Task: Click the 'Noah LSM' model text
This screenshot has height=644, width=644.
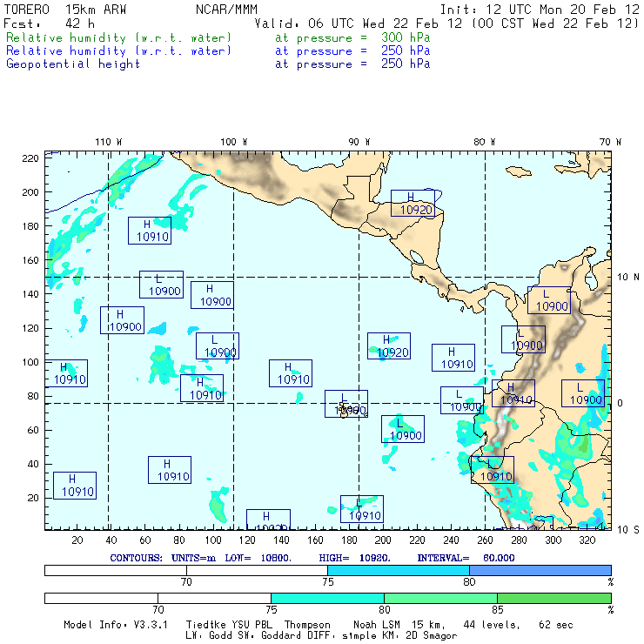Action: click(377, 625)
